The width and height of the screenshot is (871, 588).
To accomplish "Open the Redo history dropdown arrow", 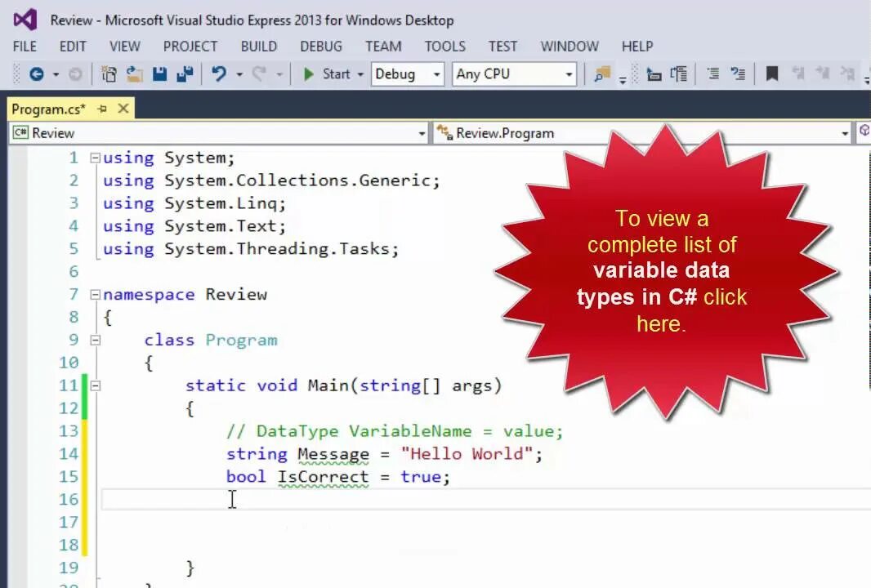I will (x=279, y=74).
